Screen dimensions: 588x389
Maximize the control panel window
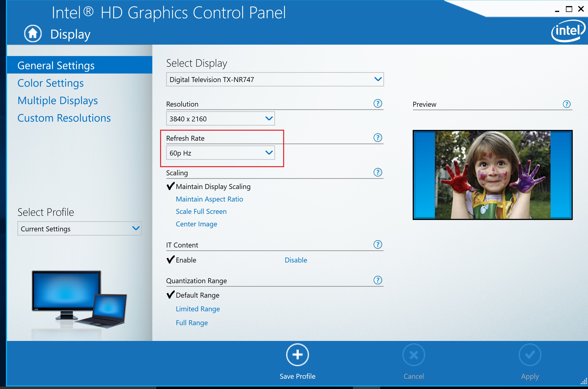(569, 9)
